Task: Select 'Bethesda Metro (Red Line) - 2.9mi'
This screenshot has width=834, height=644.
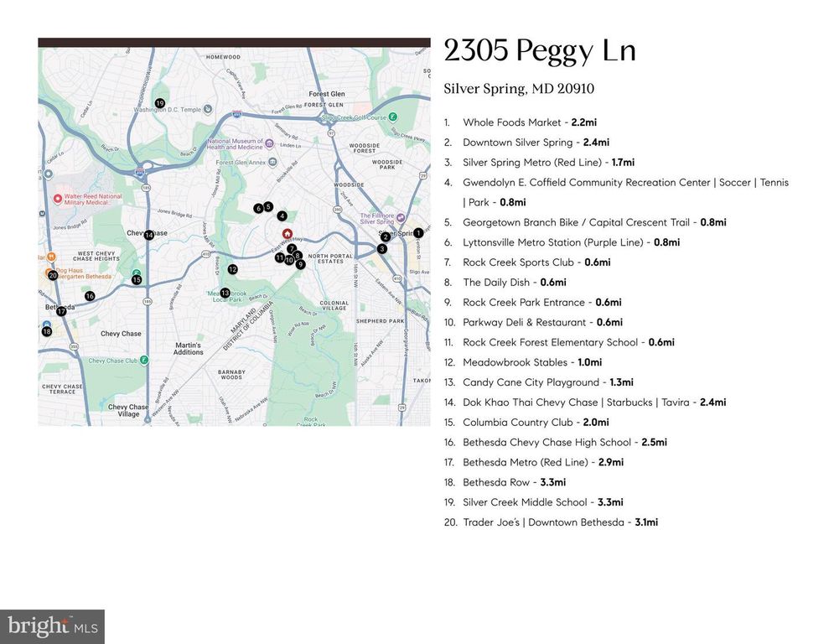Action: pos(533,463)
